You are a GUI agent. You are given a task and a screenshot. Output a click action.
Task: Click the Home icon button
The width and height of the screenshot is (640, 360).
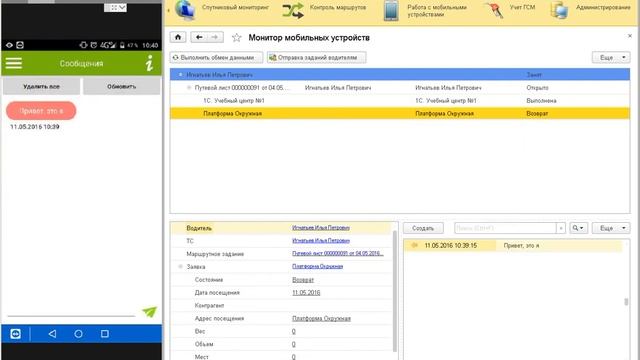pos(178,37)
